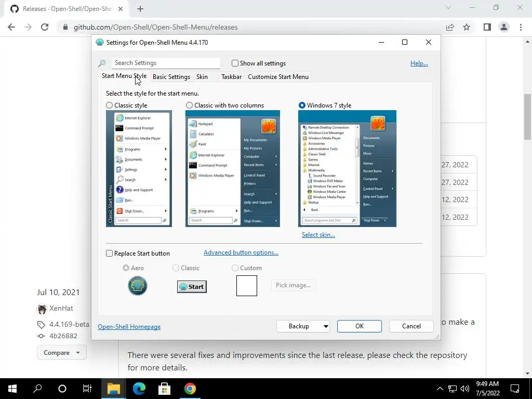Go forward in Chrome browser

(28, 27)
